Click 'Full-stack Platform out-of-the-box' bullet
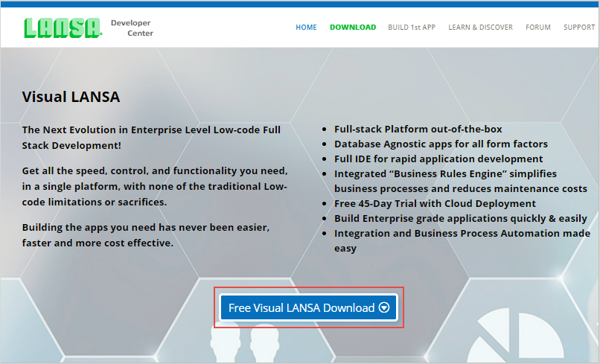600x364 pixels. click(418, 129)
